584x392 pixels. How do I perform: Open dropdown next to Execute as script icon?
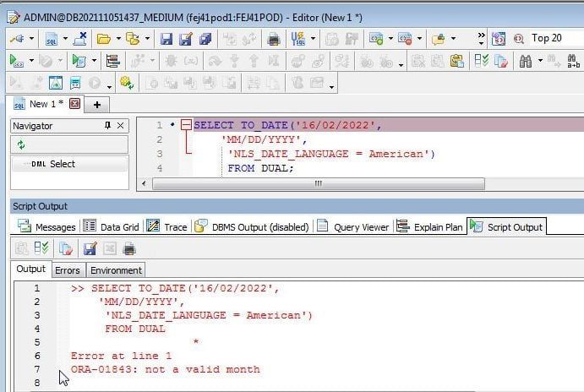[94, 61]
